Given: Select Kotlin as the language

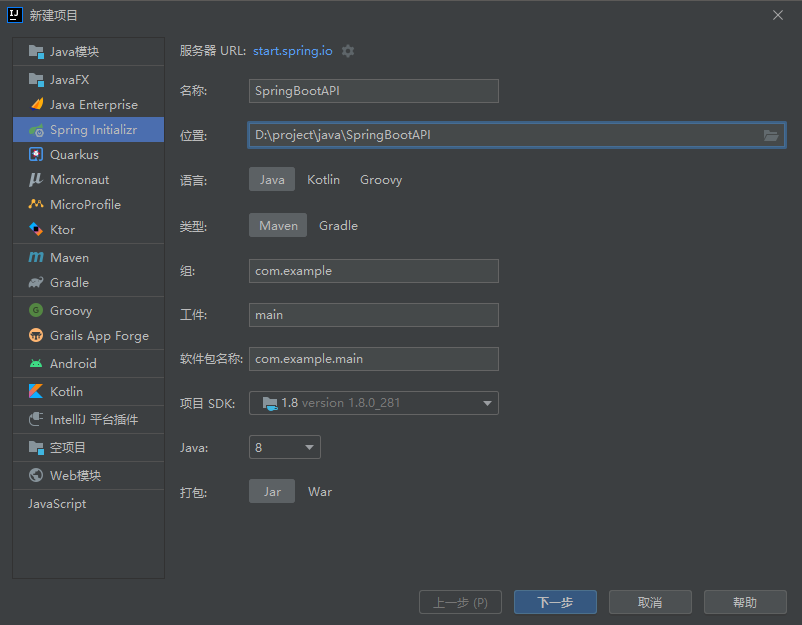Looking at the screenshot, I should 323,180.
